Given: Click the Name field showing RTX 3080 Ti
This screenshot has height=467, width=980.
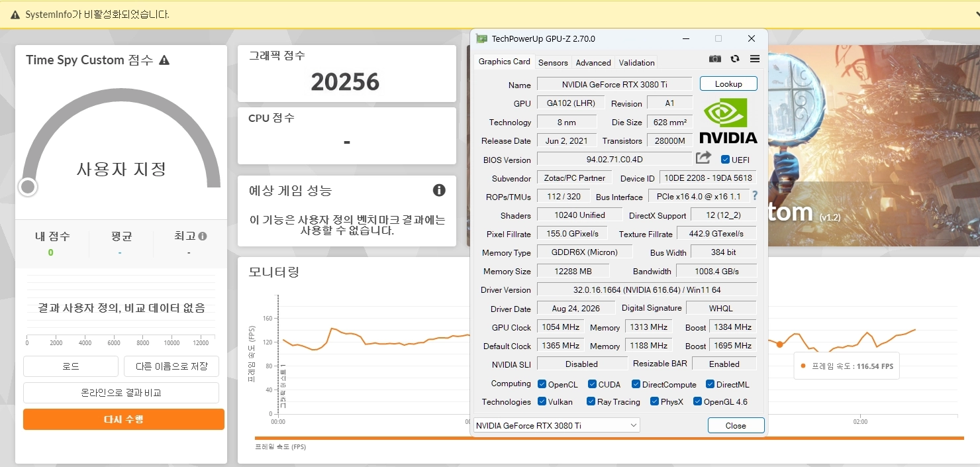Looking at the screenshot, I should pyautogui.click(x=614, y=85).
